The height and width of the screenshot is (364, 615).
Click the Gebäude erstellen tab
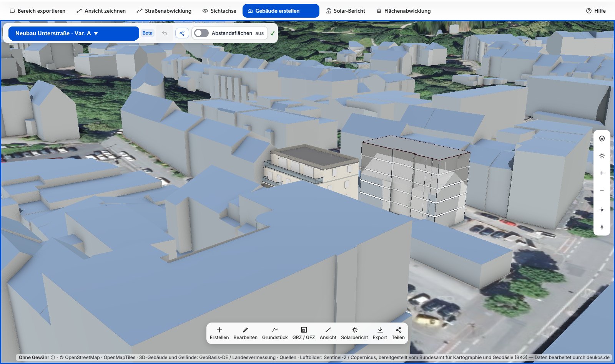[x=281, y=11]
